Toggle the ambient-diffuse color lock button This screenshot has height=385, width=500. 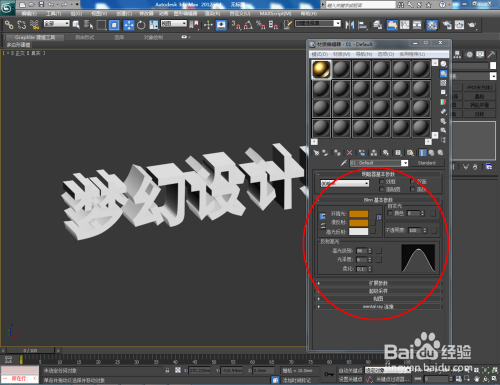(x=322, y=216)
